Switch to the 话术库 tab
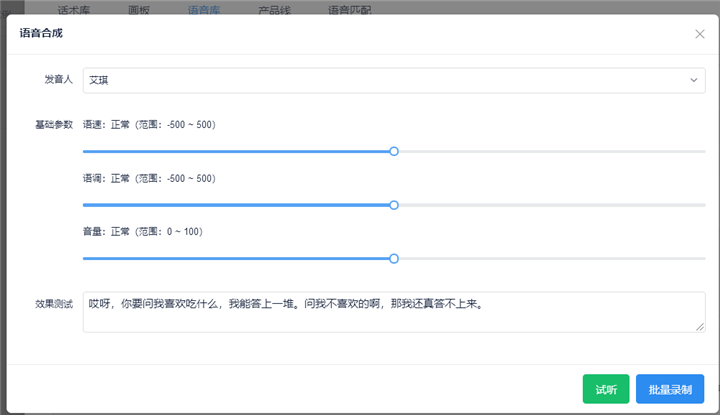This screenshot has height=415, width=720. 75,10
